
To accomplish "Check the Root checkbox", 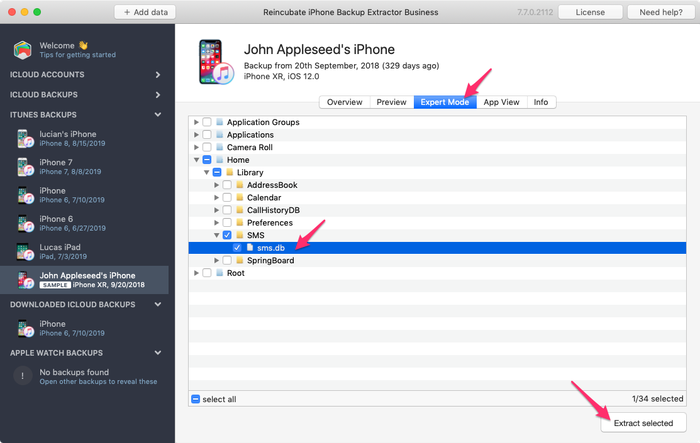I will pyautogui.click(x=207, y=273).
